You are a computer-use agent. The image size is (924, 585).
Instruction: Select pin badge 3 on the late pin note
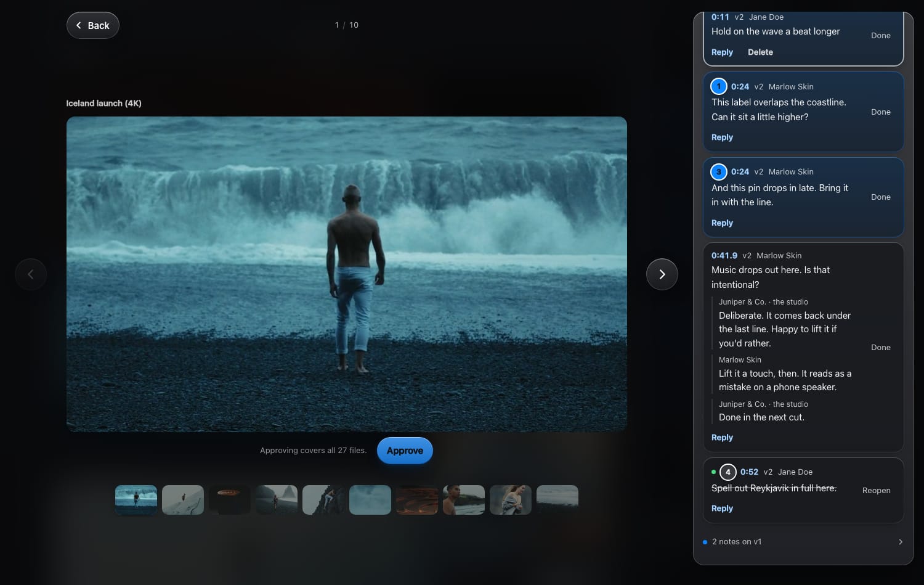718,172
